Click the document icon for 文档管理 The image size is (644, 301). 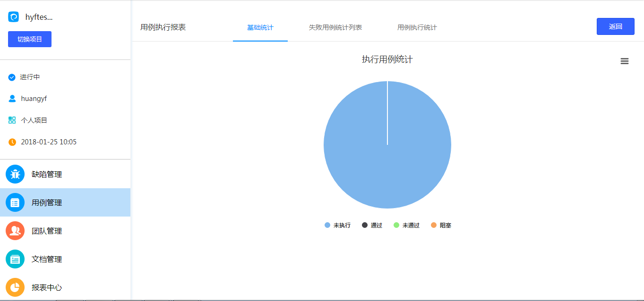coord(15,259)
